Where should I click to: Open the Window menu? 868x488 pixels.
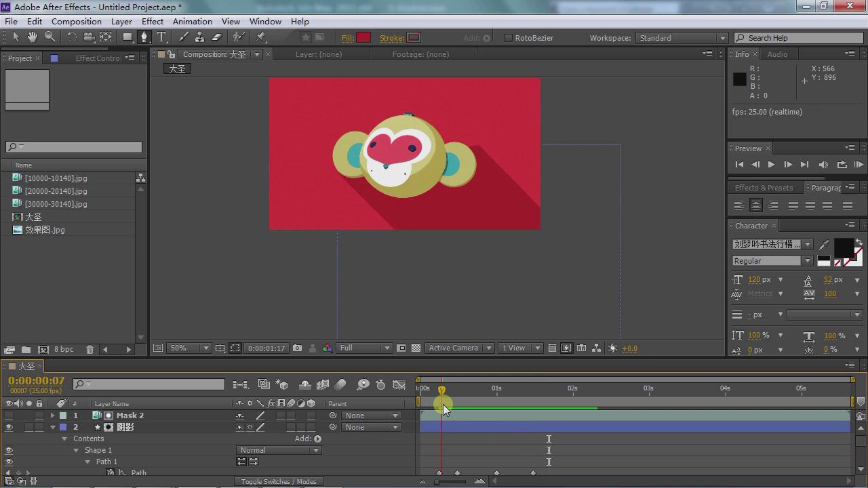pyautogui.click(x=265, y=21)
